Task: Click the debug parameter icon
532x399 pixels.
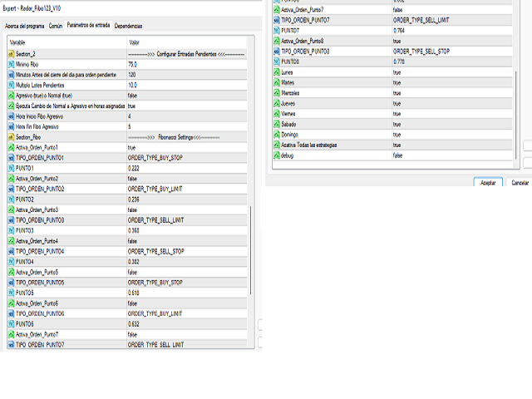Action: coord(277,155)
